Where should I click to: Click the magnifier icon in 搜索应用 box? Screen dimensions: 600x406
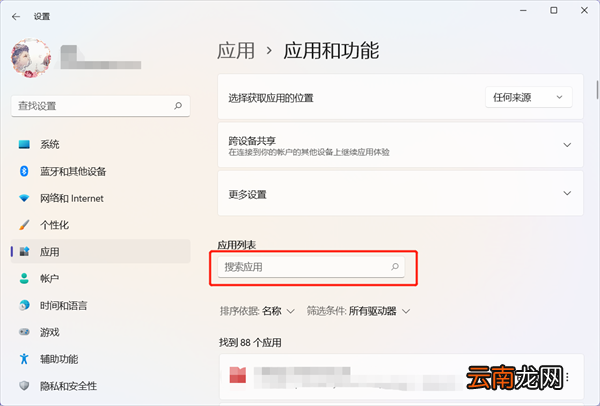[x=395, y=267]
